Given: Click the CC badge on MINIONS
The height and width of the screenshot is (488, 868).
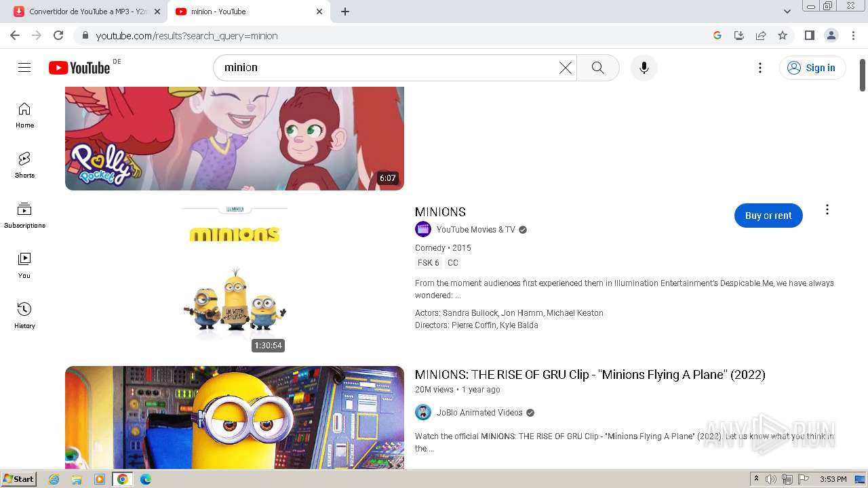Looking at the screenshot, I should pyautogui.click(x=452, y=263).
